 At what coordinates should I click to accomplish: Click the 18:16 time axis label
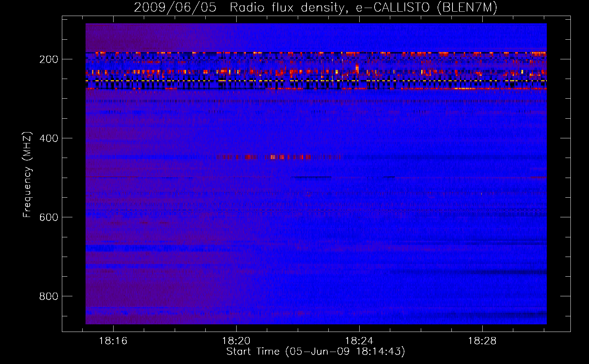pos(113,341)
